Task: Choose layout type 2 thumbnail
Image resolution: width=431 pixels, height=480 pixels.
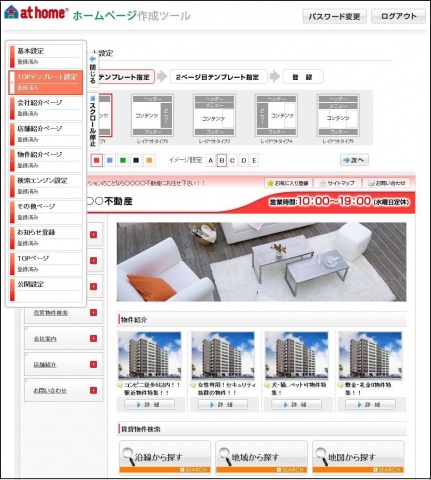Action: click(x=153, y=116)
